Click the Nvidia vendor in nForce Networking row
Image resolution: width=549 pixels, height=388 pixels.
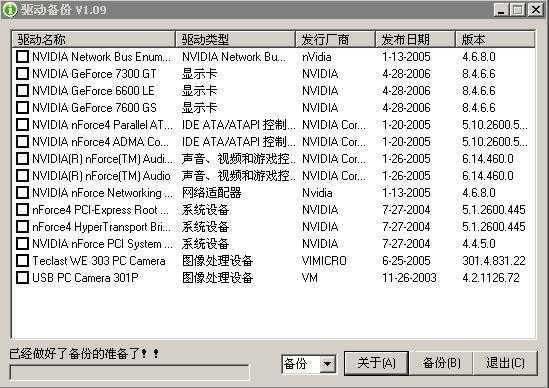click(317, 193)
